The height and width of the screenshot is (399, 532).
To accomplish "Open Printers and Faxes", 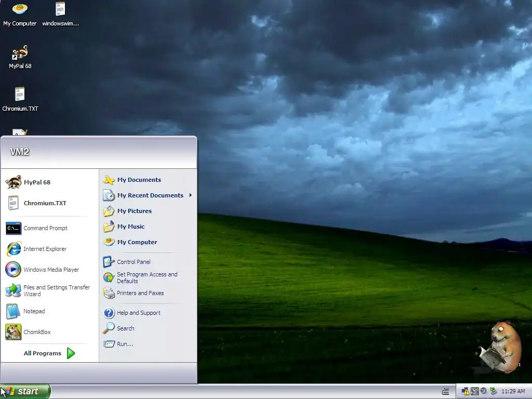I will 148,293.
